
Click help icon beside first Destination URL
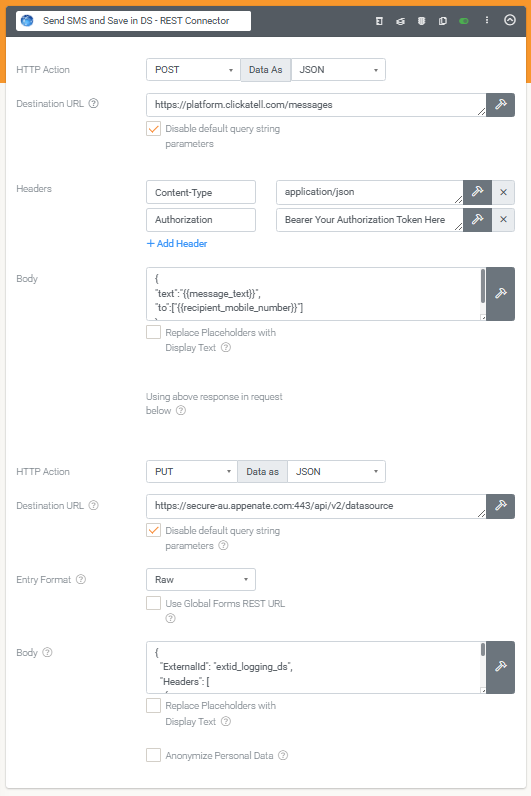[x=93, y=104]
